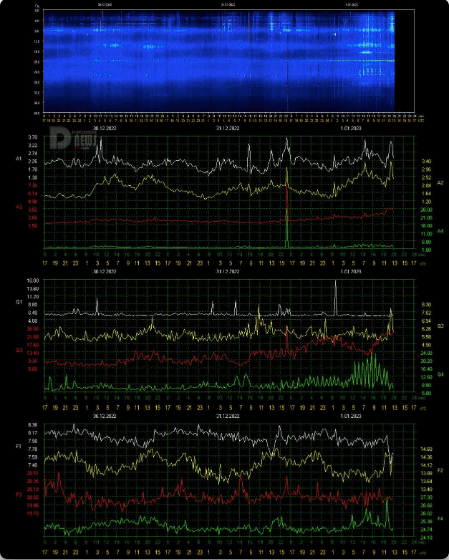Viewport: 449px width, 560px height.
Task: Click the red 20.02 value on F3 axis
Action: click(x=33, y=497)
